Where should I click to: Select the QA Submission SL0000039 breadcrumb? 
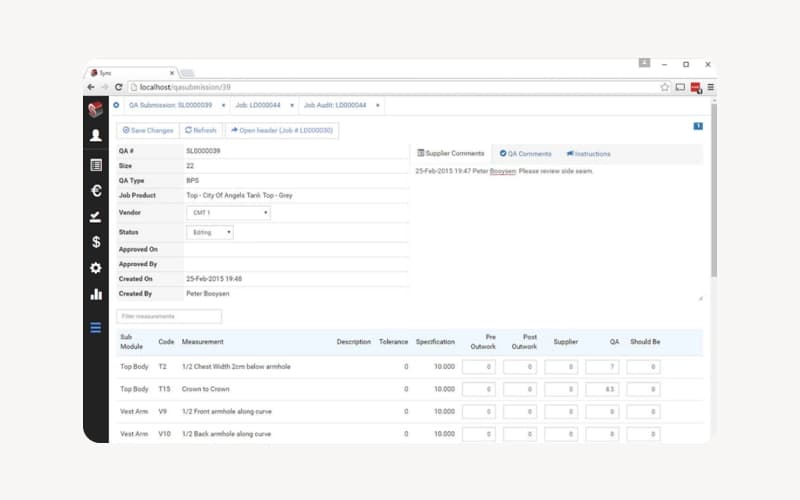170,105
